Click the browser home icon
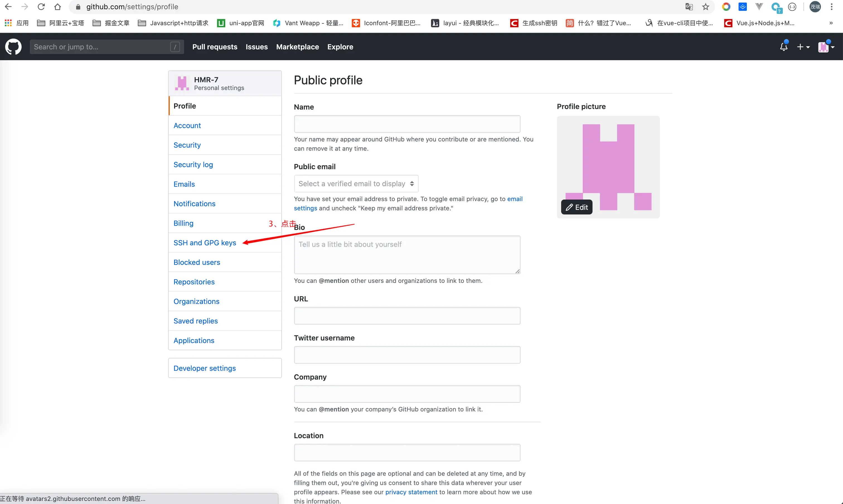 click(57, 7)
